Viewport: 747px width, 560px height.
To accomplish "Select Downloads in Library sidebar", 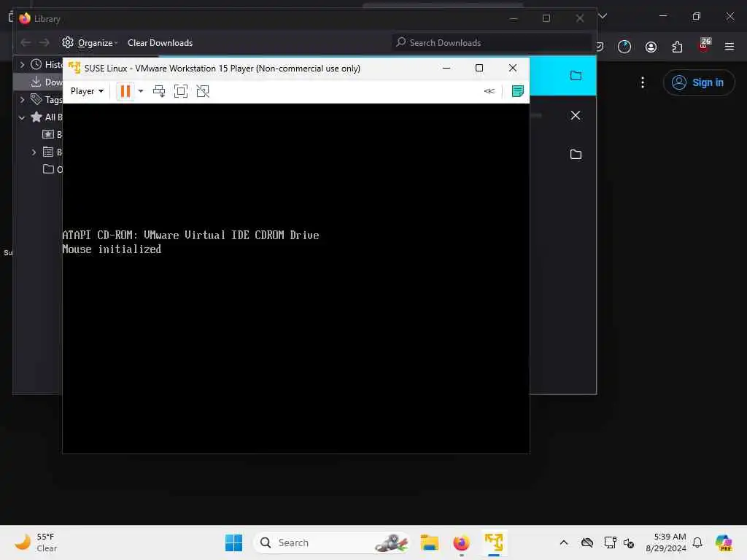I will (x=39, y=82).
